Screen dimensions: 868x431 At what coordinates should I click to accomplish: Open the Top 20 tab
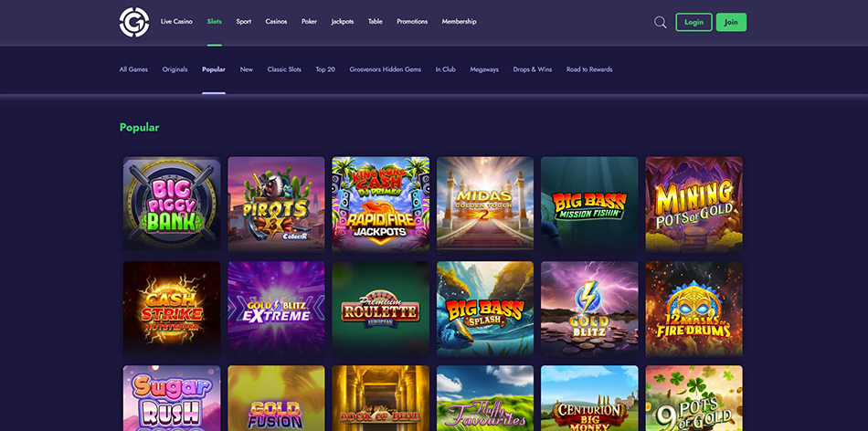coord(325,69)
